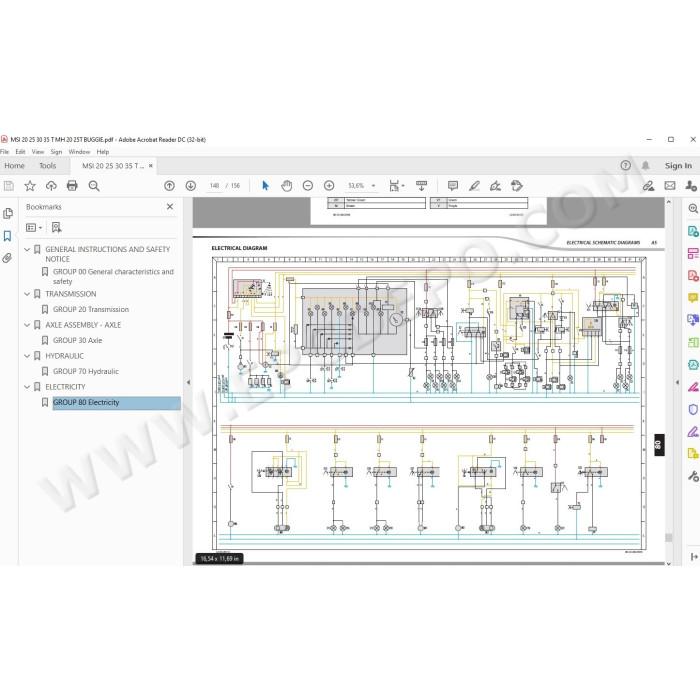Open bookmark GROUP 00 General characteristics

click(113, 276)
